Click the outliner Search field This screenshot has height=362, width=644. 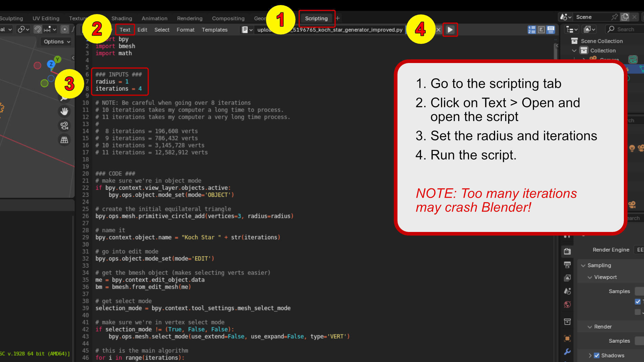point(626,29)
